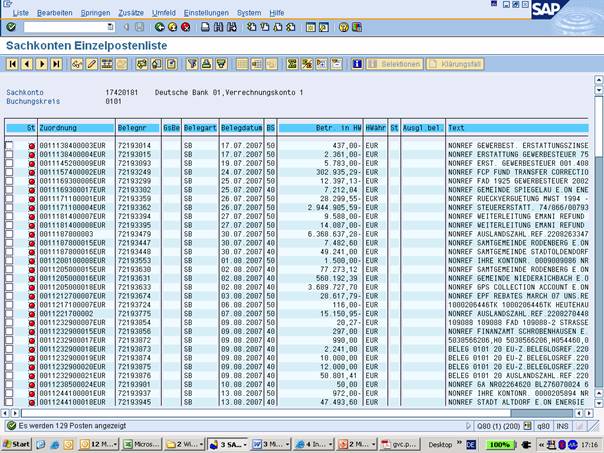Tick the checkbox for document 72193093
Image resolution: width=604 pixels, height=453 pixels.
point(9,163)
